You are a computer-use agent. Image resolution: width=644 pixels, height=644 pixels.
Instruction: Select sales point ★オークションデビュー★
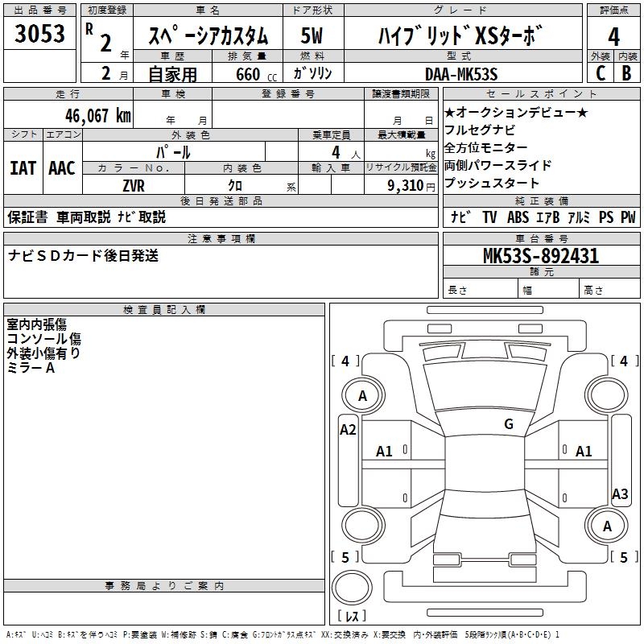(516, 112)
